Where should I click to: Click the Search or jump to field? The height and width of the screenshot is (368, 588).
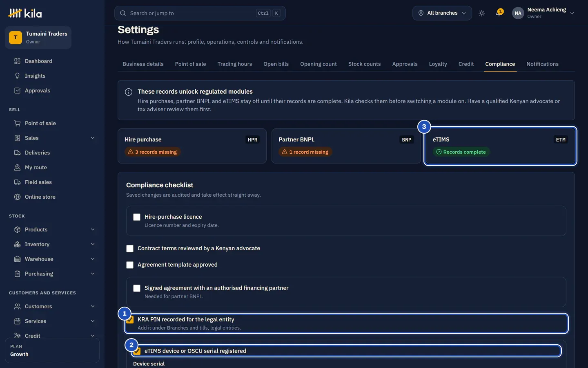pyautogui.click(x=200, y=13)
